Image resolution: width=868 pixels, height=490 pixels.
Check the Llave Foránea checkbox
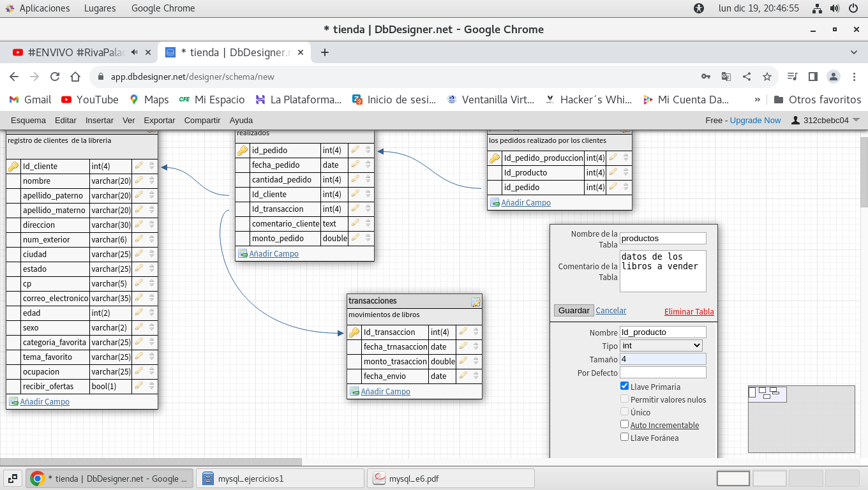tap(624, 437)
